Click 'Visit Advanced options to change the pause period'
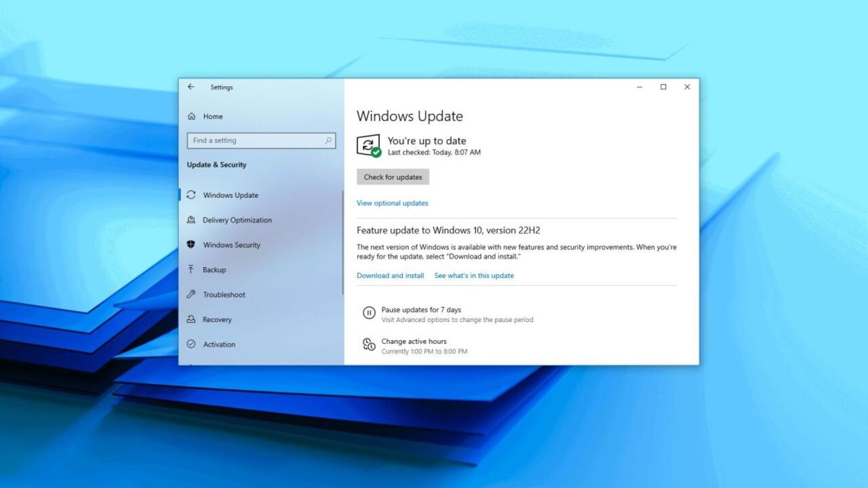 click(457, 320)
